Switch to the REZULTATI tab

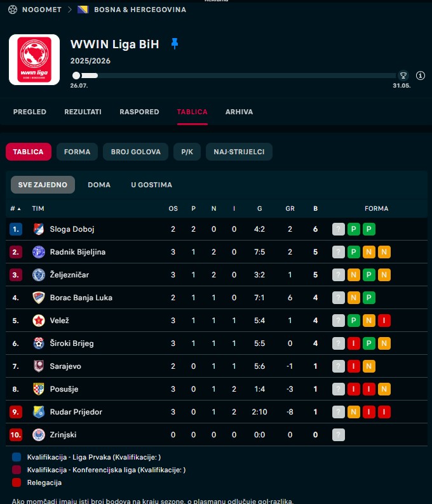[83, 112]
